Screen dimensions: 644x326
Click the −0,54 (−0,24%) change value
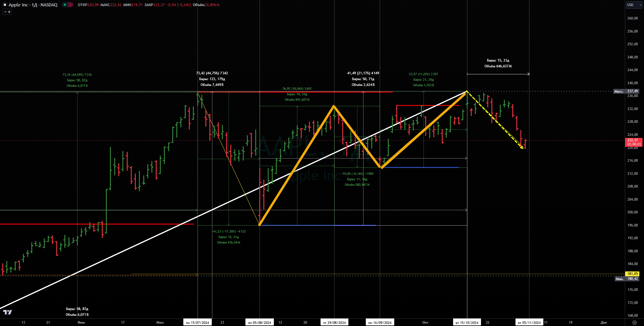point(179,5)
